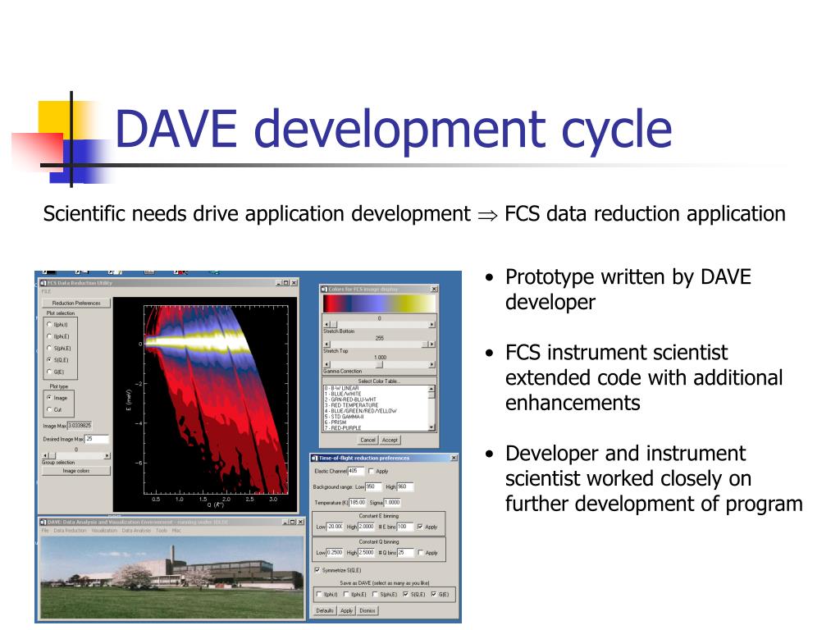Viewport: 840px width, 630px height.
Task: Toggle Save as DAVE S(Q,E) checkbox
Action: coord(405,594)
